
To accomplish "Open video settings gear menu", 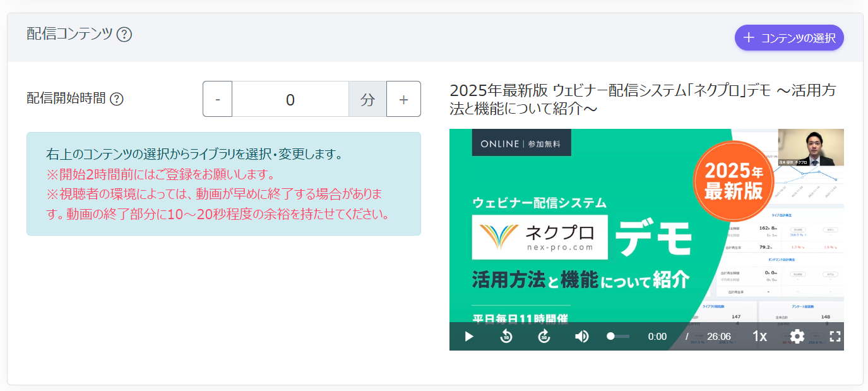I will (x=797, y=337).
